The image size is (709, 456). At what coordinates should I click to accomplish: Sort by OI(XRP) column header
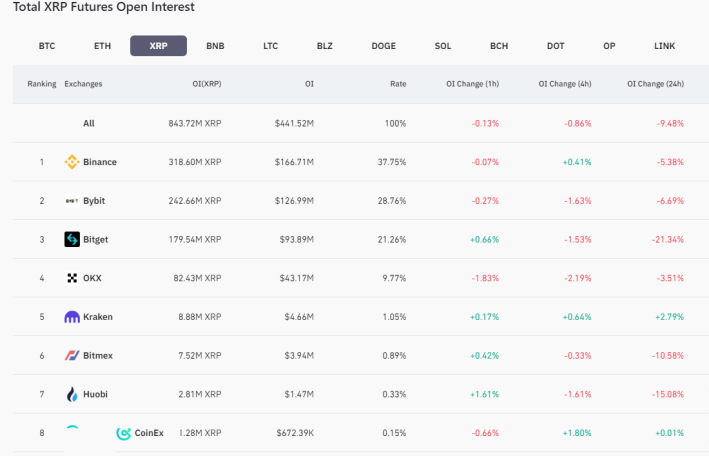click(x=207, y=84)
